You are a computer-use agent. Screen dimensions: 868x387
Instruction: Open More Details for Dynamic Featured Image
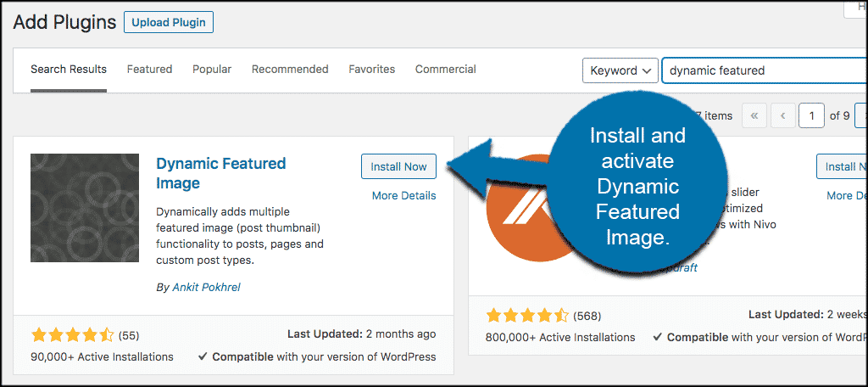(x=404, y=196)
